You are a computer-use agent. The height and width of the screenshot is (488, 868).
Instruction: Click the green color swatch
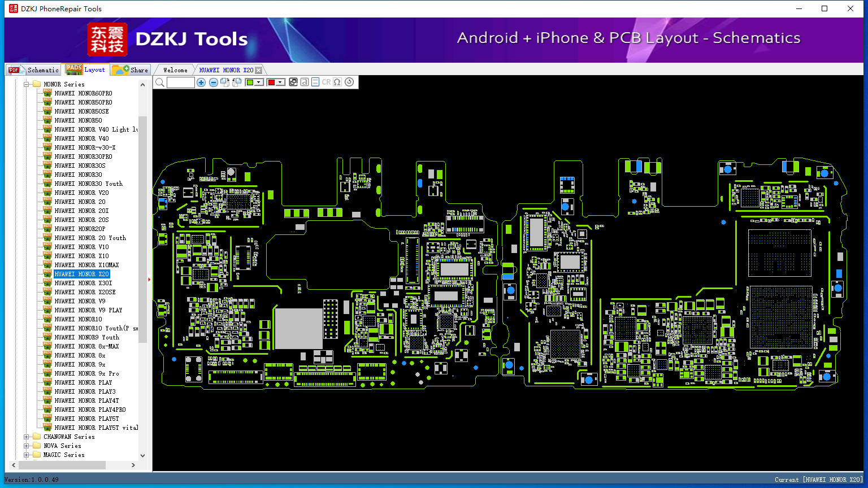click(x=250, y=82)
